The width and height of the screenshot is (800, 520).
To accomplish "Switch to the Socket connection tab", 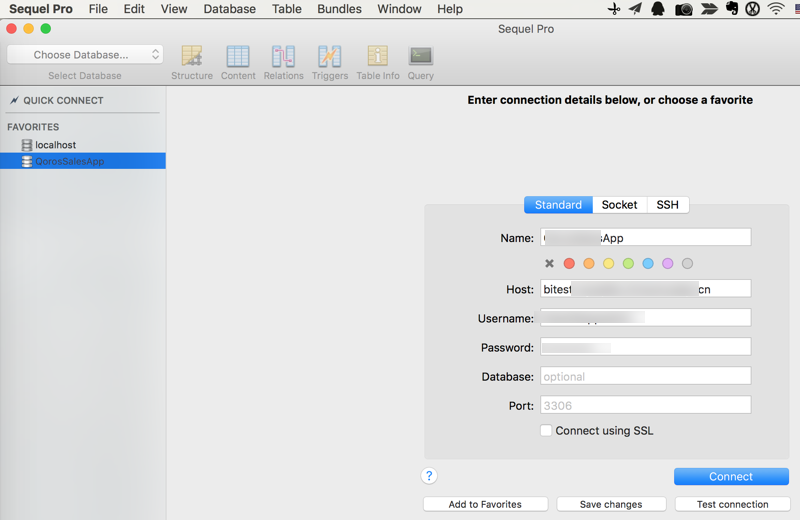I will (x=619, y=205).
